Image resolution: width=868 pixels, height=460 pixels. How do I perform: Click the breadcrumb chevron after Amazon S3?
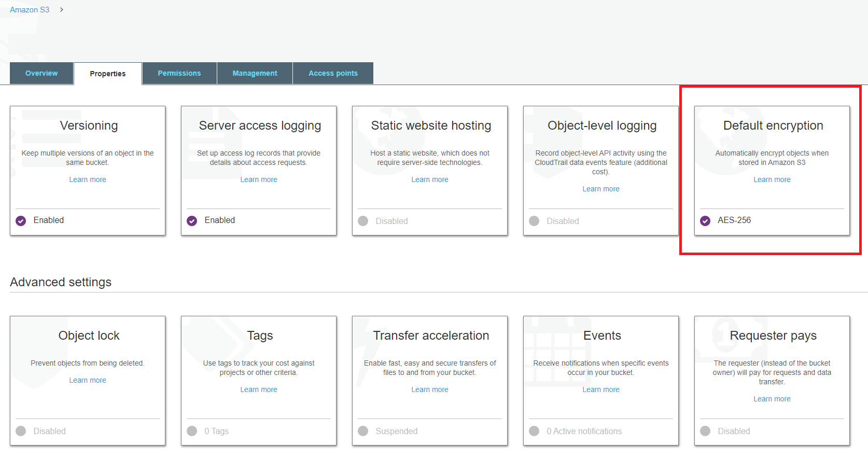tap(61, 10)
